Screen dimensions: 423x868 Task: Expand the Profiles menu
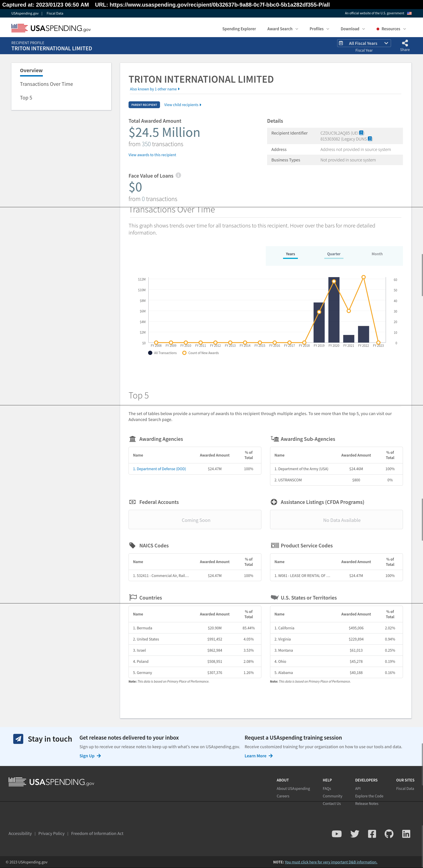click(319, 29)
